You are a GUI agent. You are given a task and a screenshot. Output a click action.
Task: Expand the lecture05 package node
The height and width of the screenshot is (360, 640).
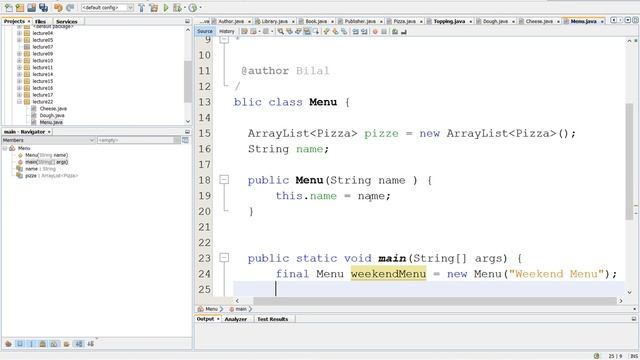pyautogui.click(x=19, y=40)
